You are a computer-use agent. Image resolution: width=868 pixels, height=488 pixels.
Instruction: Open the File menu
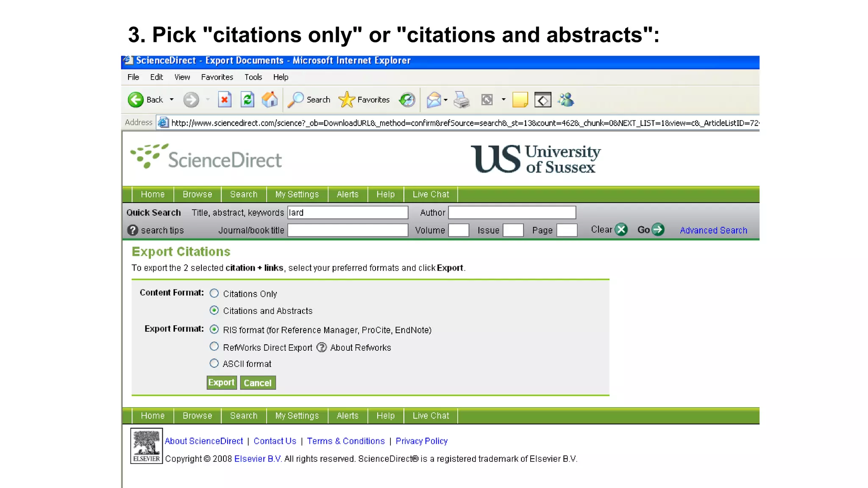(x=133, y=77)
